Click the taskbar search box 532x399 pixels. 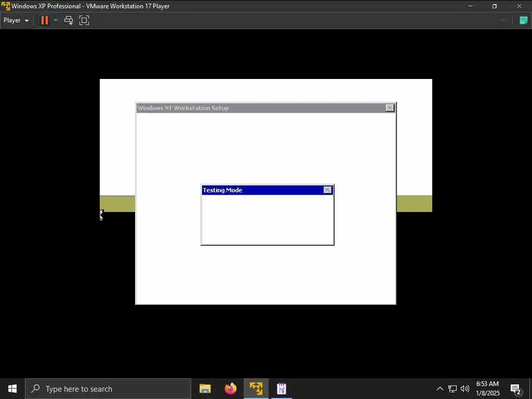108,389
